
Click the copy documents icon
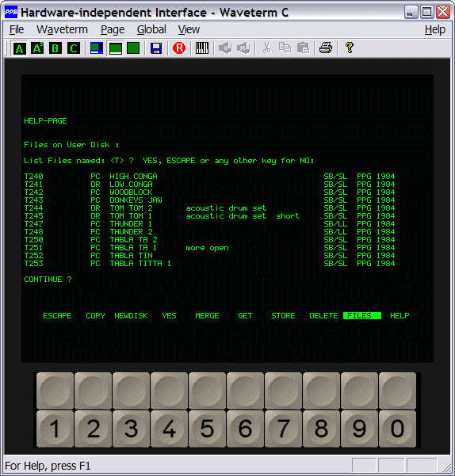[x=285, y=48]
